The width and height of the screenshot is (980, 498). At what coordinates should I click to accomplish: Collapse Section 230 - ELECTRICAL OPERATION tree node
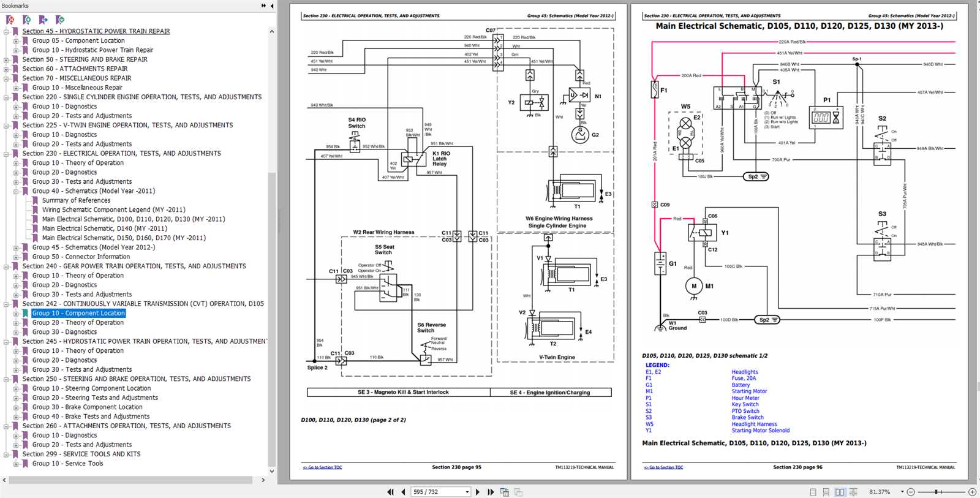pyautogui.click(x=6, y=153)
